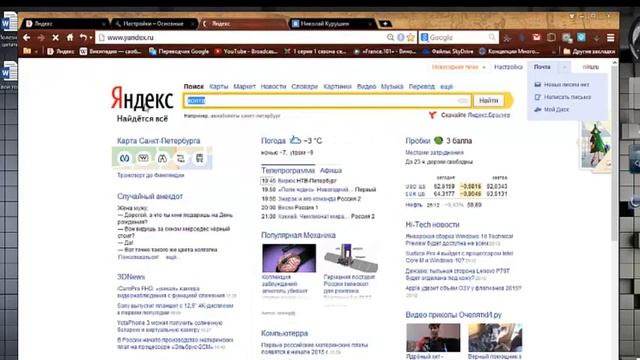Click the Yandex Browser Y icon
The width and height of the screenshot is (640, 360).
pos(433,115)
